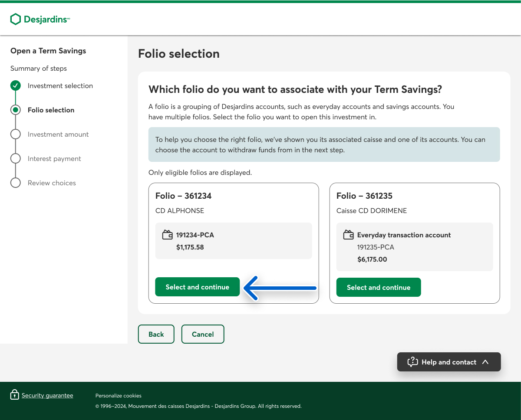Select and continue with Folio 361234
Viewport: 521px width, 420px height.
pos(198,287)
